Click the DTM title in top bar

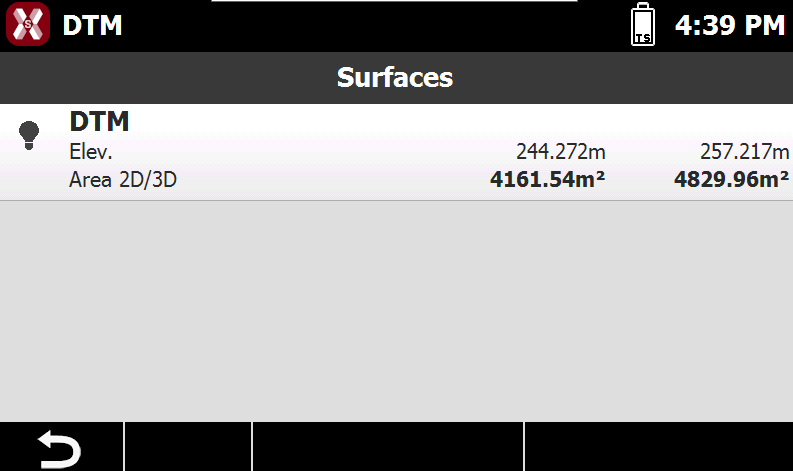click(x=93, y=25)
